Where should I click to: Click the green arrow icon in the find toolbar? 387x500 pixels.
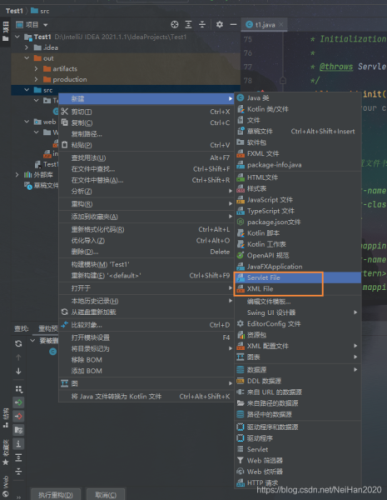pos(19,402)
